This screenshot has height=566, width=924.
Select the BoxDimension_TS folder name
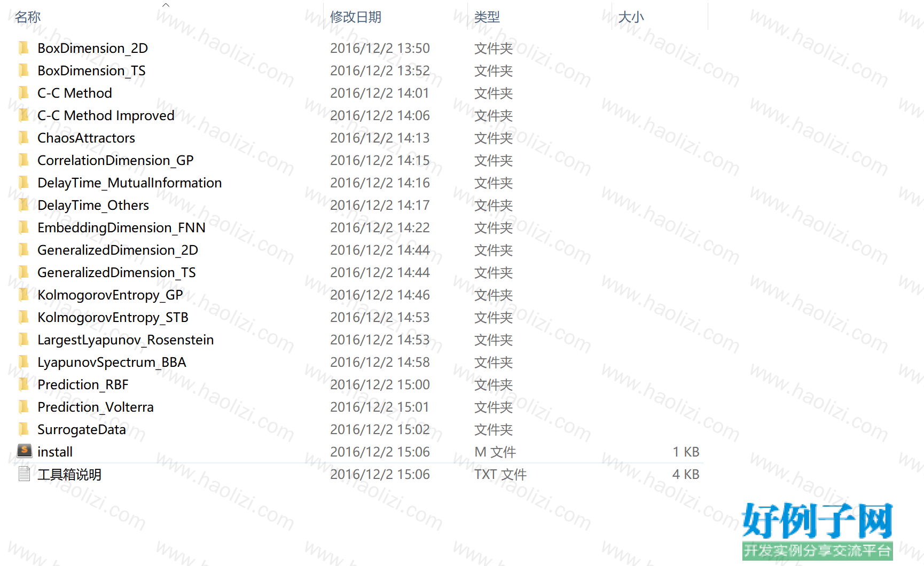91,71
